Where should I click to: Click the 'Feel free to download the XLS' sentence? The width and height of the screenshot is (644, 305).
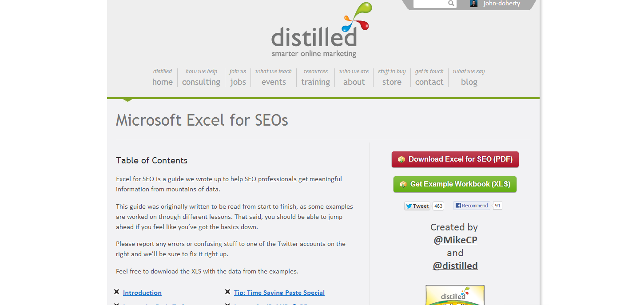coord(207,271)
